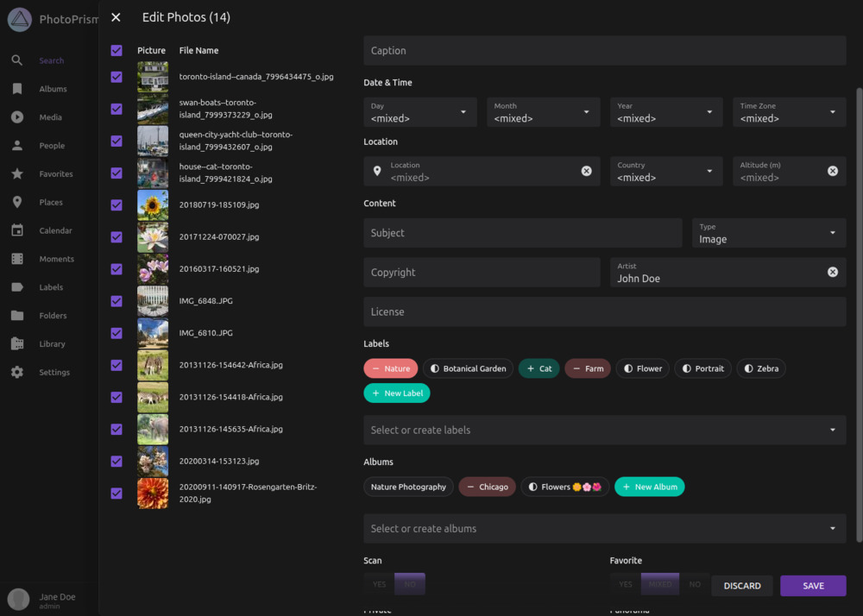Set Scan toggle to Yes
Screen dimensions: 863x616
tap(379, 584)
